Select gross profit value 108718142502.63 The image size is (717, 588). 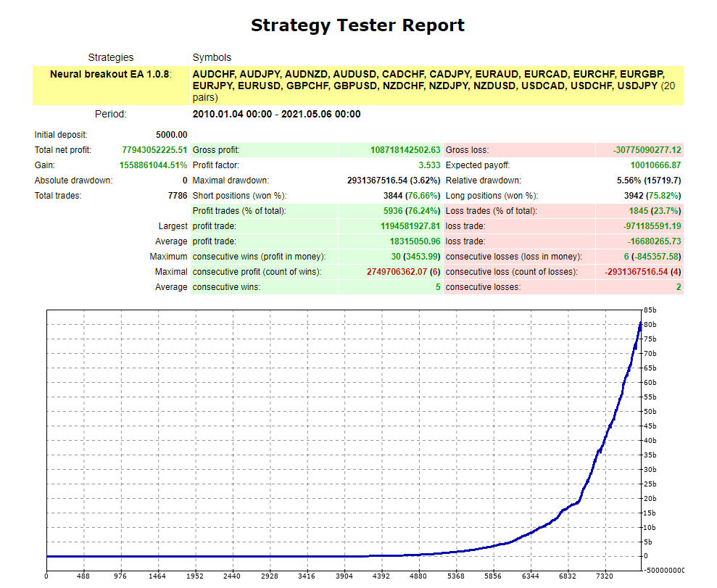405,150
